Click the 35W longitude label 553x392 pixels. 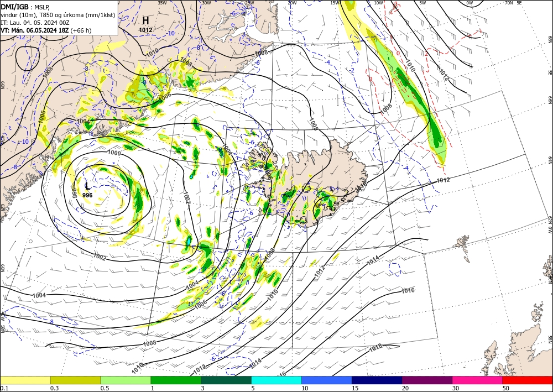click(162, 3)
